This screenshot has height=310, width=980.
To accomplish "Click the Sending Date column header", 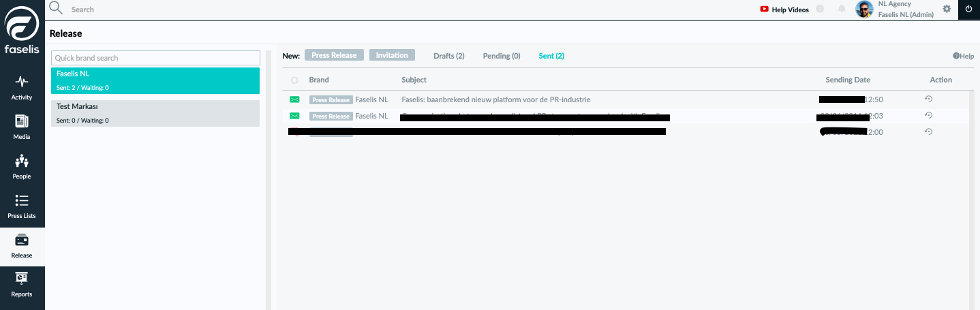I will pyautogui.click(x=848, y=80).
